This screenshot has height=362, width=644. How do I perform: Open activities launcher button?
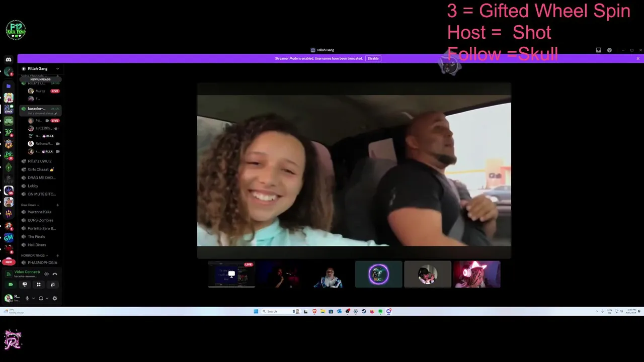pyautogui.click(x=39, y=285)
